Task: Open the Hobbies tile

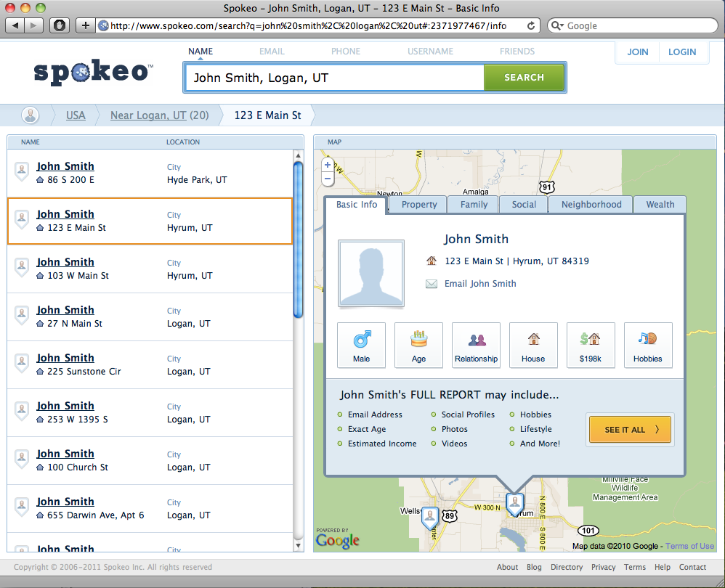Action: (648, 345)
